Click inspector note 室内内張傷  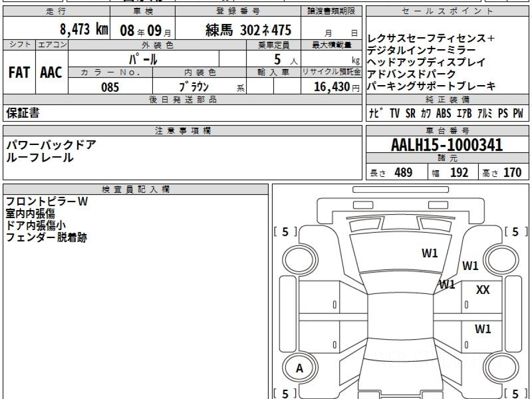tap(30, 214)
